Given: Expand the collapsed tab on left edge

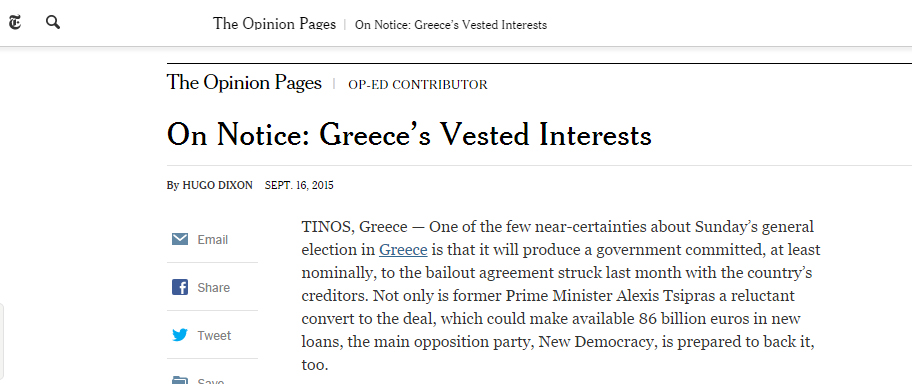Looking at the screenshot, I should pyautogui.click(x=2, y=343).
